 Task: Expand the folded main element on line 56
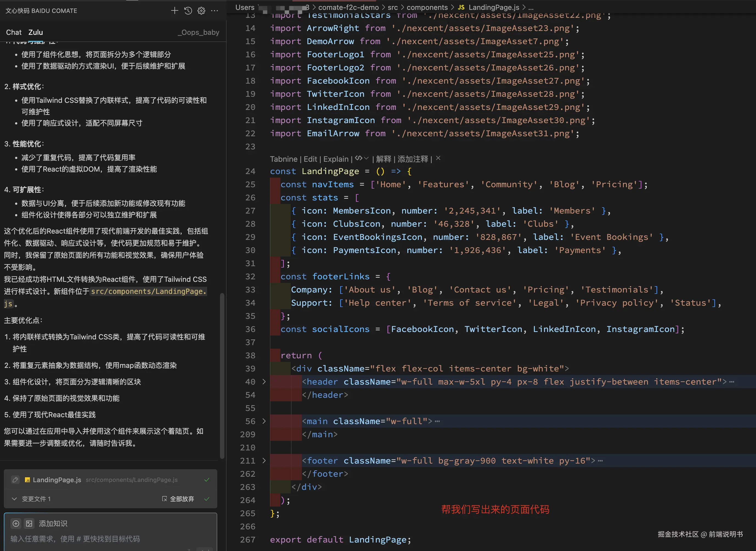264,421
